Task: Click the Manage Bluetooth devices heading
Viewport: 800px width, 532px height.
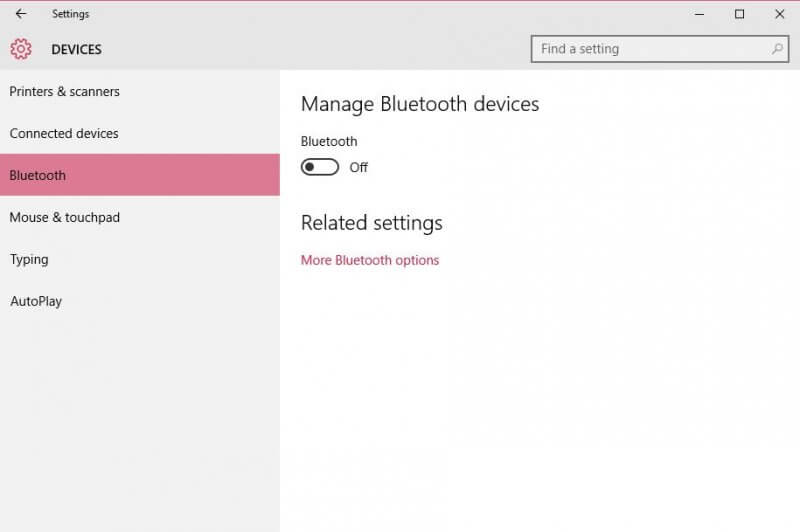Action: point(420,104)
